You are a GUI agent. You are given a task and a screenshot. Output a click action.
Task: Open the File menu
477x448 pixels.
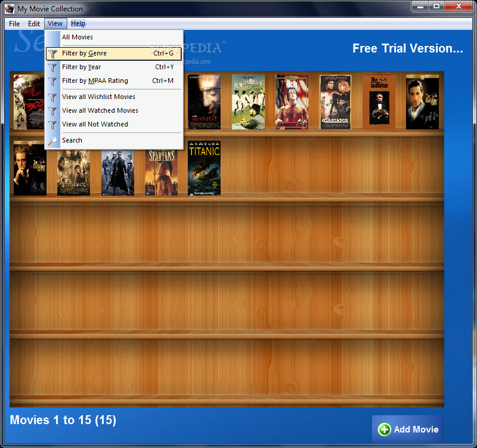coord(14,24)
